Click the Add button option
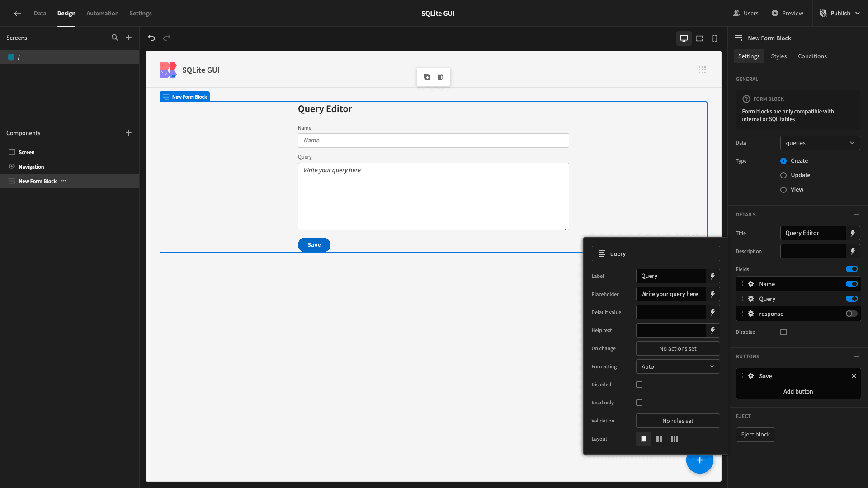 coord(798,391)
